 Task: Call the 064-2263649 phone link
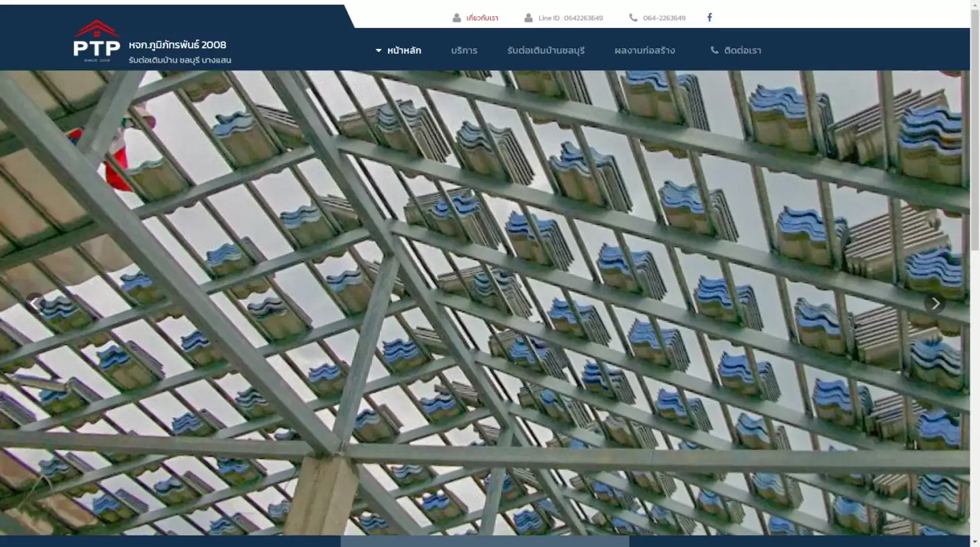[x=664, y=18]
